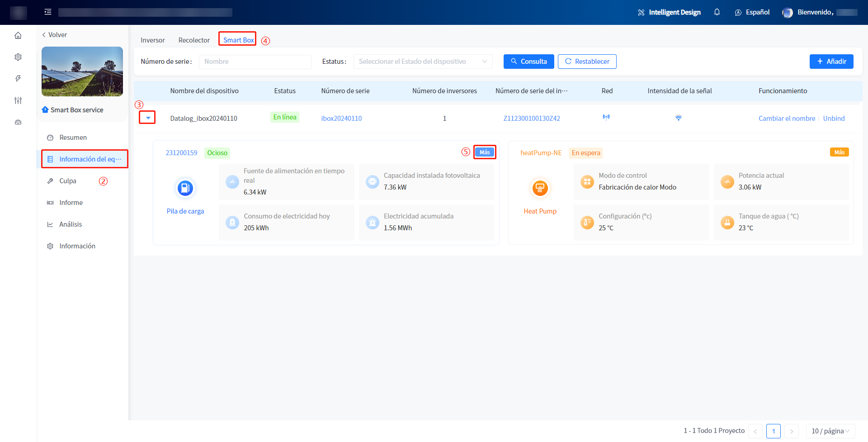Image resolution: width=868 pixels, height=442 pixels.
Task: Click the Unbind link
Action: (x=834, y=119)
